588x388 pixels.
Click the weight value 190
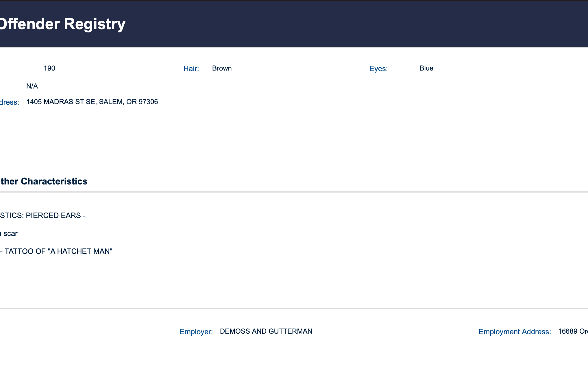click(x=49, y=68)
